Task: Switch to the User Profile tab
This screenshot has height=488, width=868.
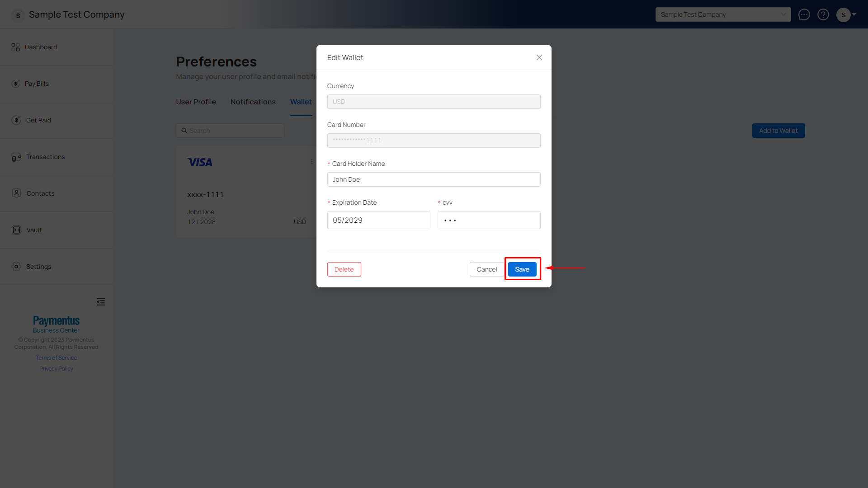Action: (x=196, y=102)
